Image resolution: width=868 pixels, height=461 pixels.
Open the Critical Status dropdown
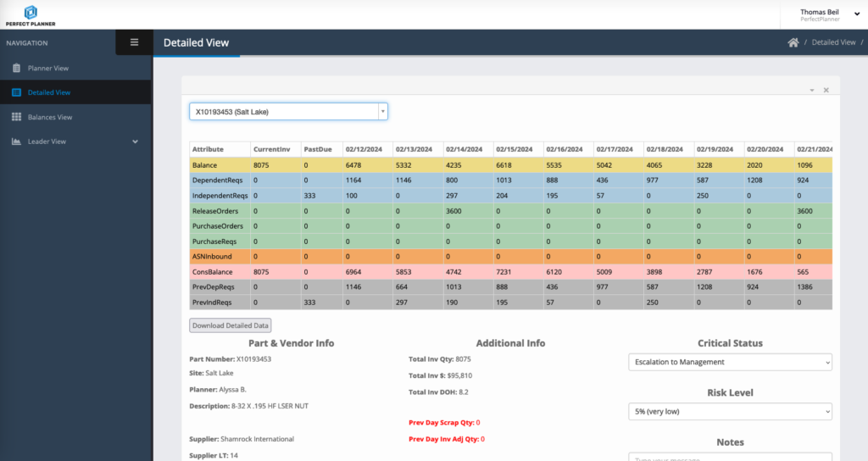coord(730,362)
